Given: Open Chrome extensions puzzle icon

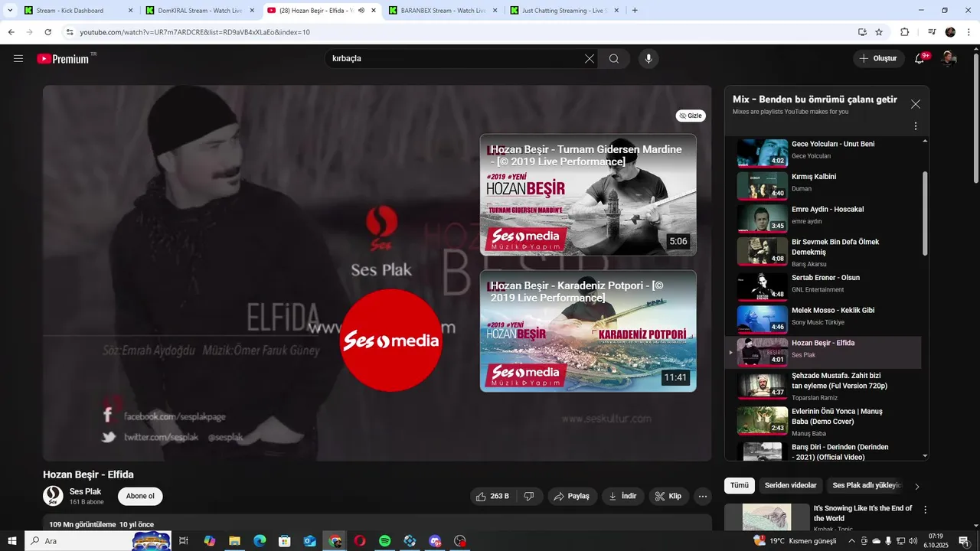Looking at the screenshot, I should click(905, 32).
